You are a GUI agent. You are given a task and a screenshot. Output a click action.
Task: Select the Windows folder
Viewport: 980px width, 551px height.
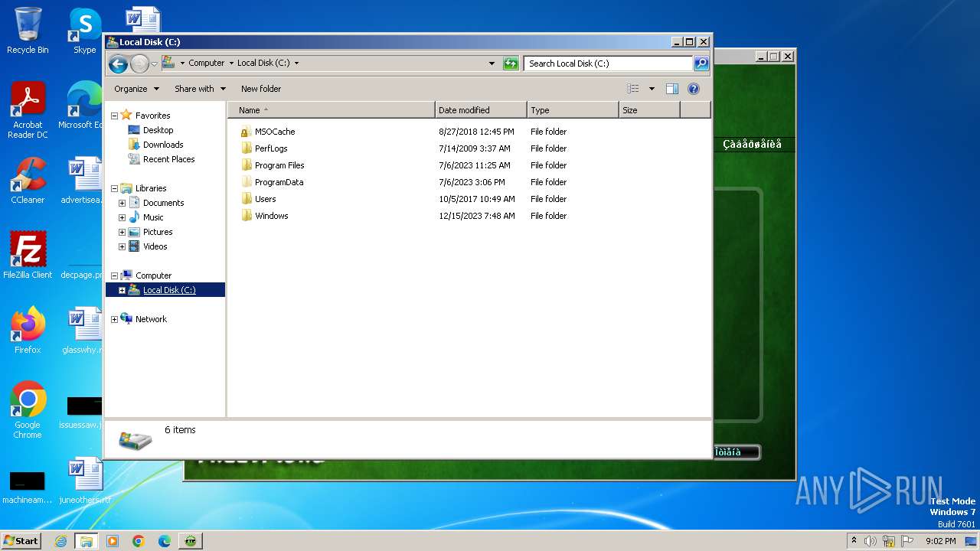tap(271, 216)
